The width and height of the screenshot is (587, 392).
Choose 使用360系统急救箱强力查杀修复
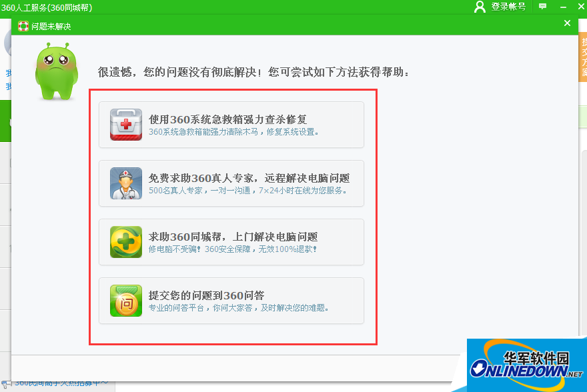pos(231,124)
